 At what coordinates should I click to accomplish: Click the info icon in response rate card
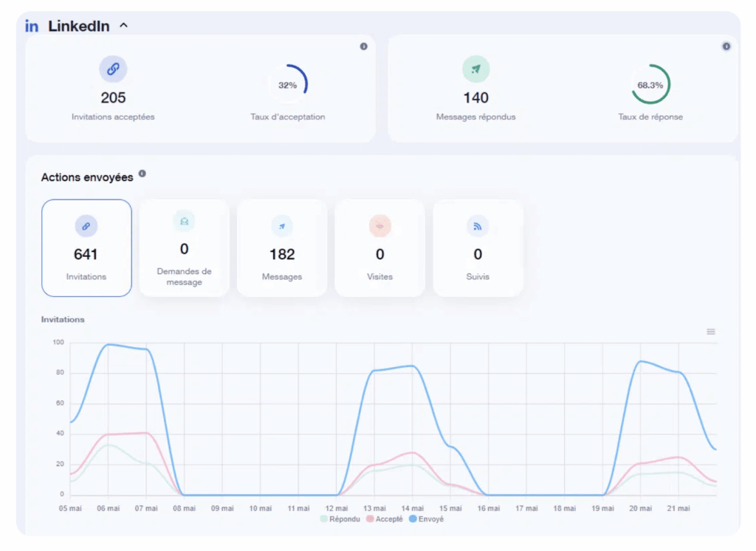coord(726,47)
